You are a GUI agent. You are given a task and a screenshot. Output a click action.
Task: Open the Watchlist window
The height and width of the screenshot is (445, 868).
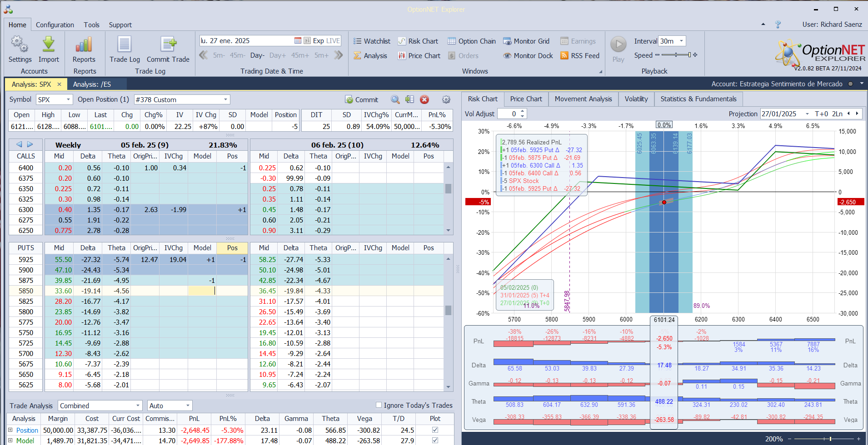click(x=372, y=41)
